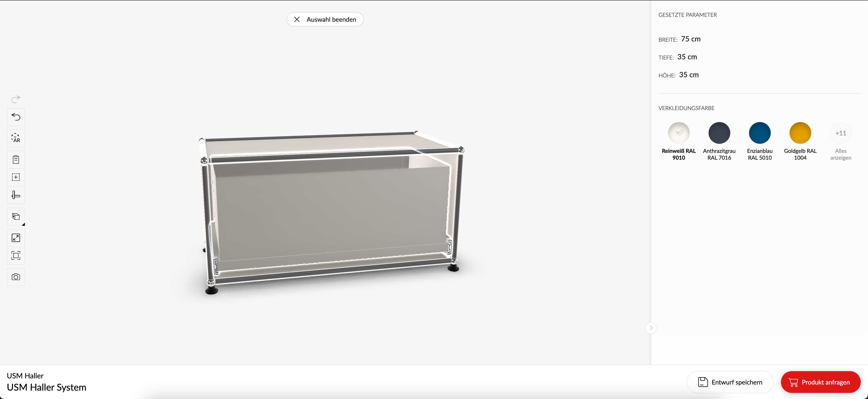Open the 3D cube view options flyout
The height and width of the screenshot is (399, 868).
(x=16, y=216)
